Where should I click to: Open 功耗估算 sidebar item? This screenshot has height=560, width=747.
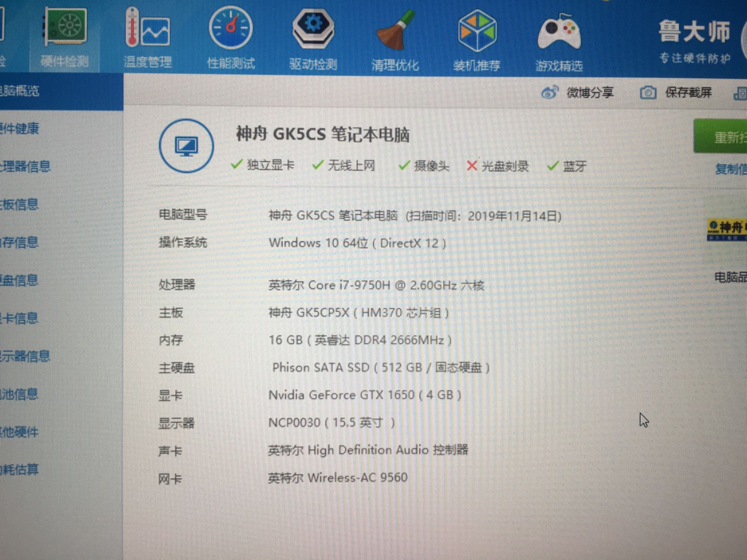pos(19,469)
